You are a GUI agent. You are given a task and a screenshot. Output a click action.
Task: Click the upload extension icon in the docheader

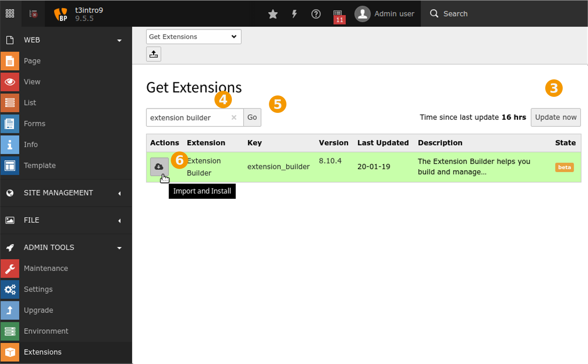click(x=153, y=54)
